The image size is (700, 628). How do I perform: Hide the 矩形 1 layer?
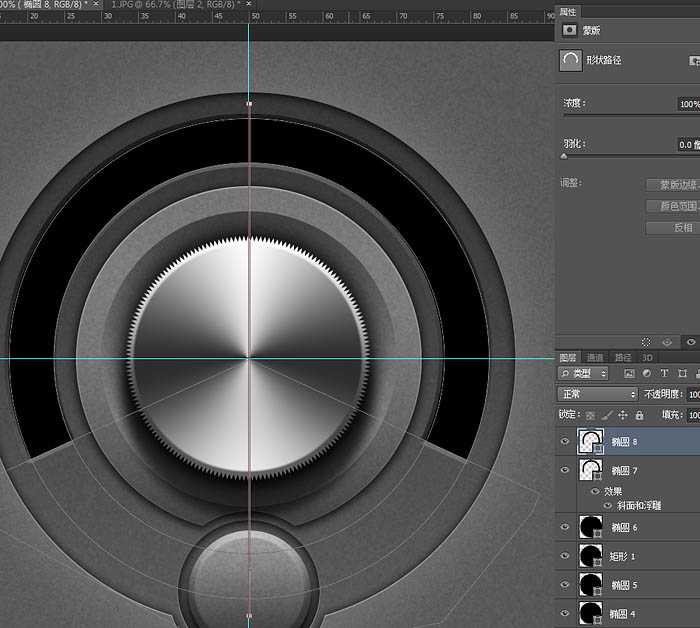coord(565,555)
